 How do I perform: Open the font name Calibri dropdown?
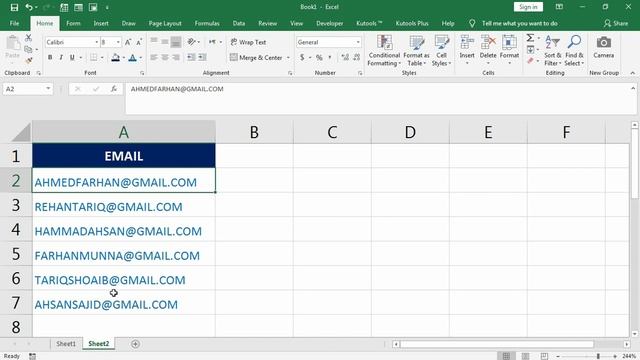tap(97, 42)
